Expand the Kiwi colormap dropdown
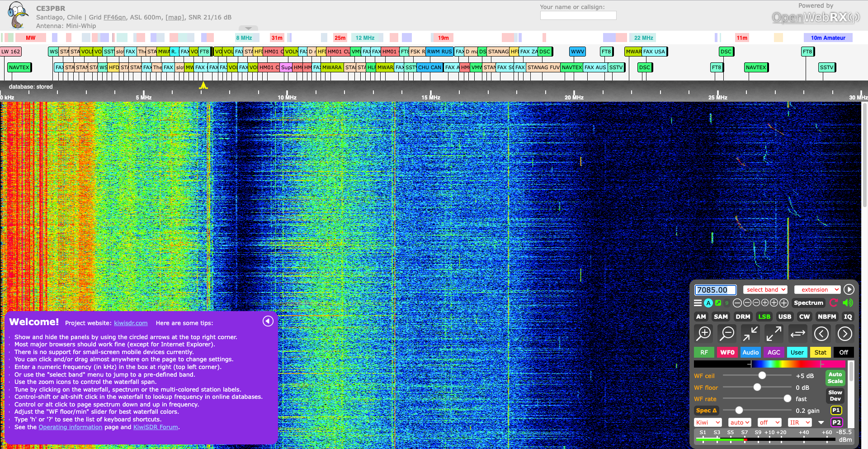Image resolution: width=868 pixels, height=449 pixels. coord(708,422)
